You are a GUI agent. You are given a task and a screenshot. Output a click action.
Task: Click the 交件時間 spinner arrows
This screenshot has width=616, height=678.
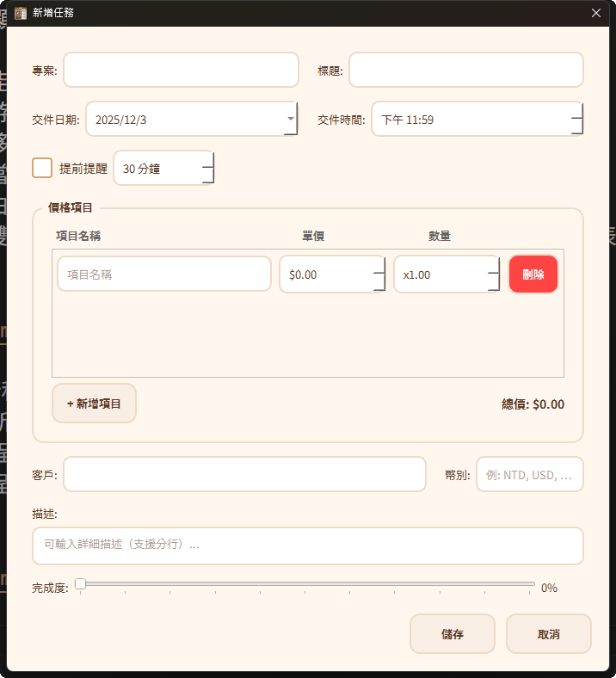(577, 119)
